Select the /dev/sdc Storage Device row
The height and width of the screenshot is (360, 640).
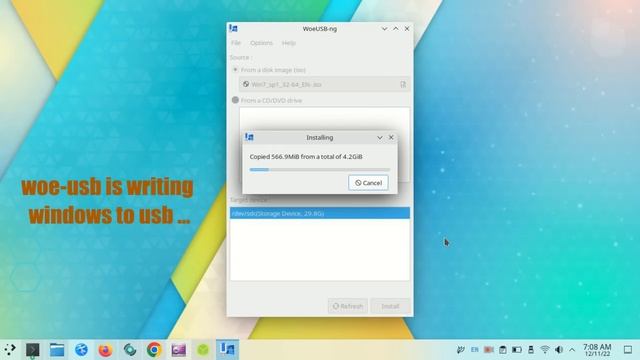pyautogui.click(x=320, y=213)
